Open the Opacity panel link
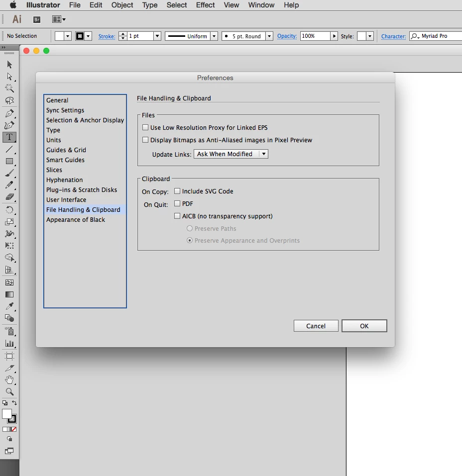The height and width of the screenshot is (476, 462). 287,36
